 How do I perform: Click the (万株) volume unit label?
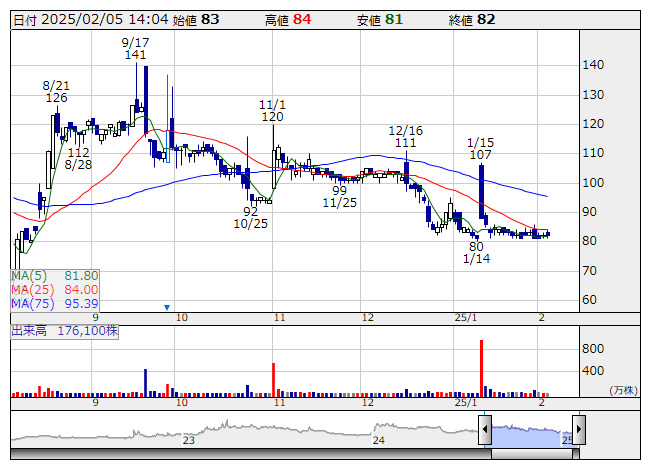point(623,390)
